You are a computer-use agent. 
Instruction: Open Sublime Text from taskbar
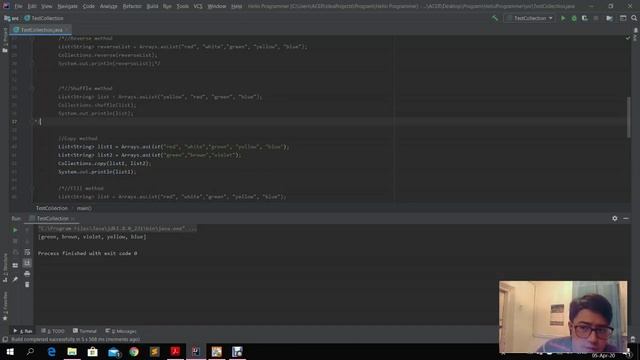tap(155, 352)
